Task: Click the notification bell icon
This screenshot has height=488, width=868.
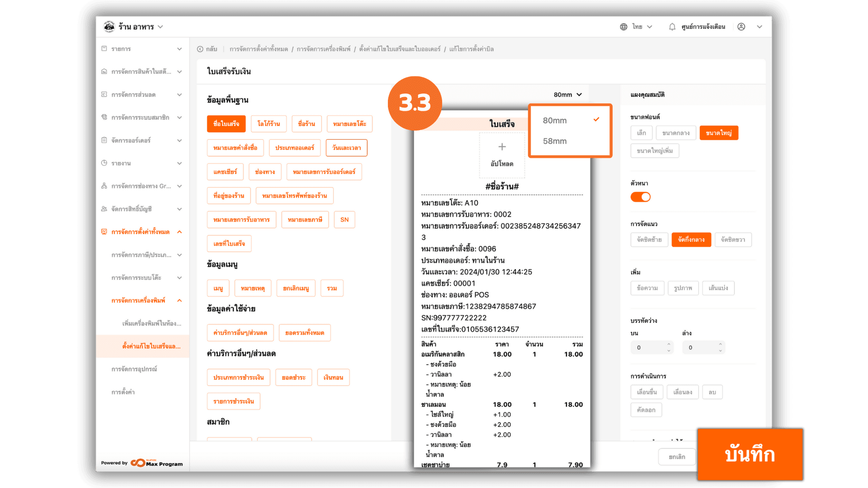Action: (672, 27)
